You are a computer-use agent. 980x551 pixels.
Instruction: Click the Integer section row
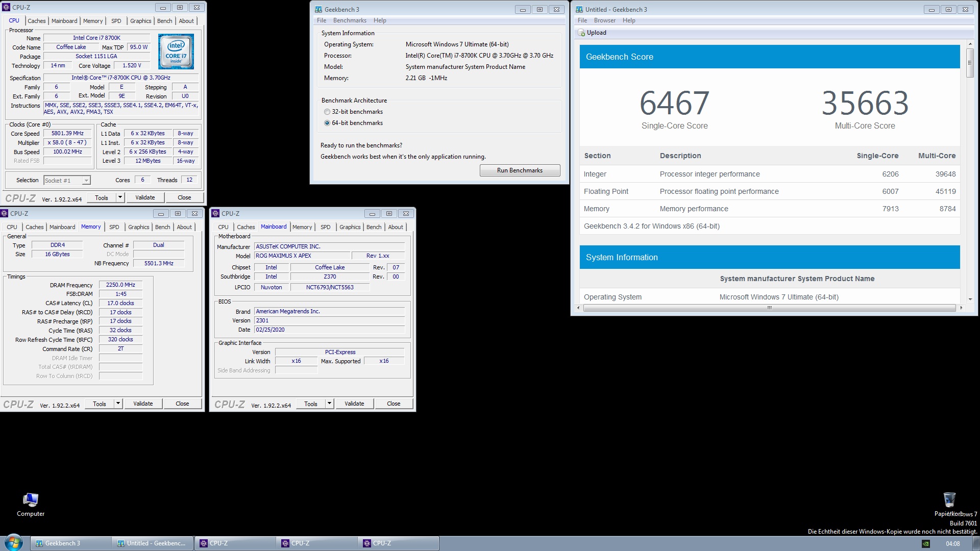click(770, 174)
